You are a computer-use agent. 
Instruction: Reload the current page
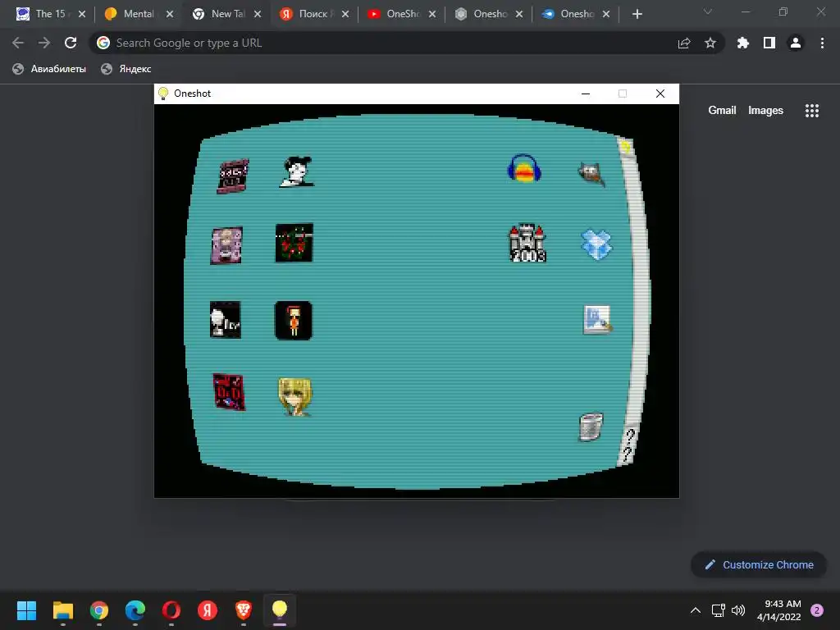coord(71,43)
